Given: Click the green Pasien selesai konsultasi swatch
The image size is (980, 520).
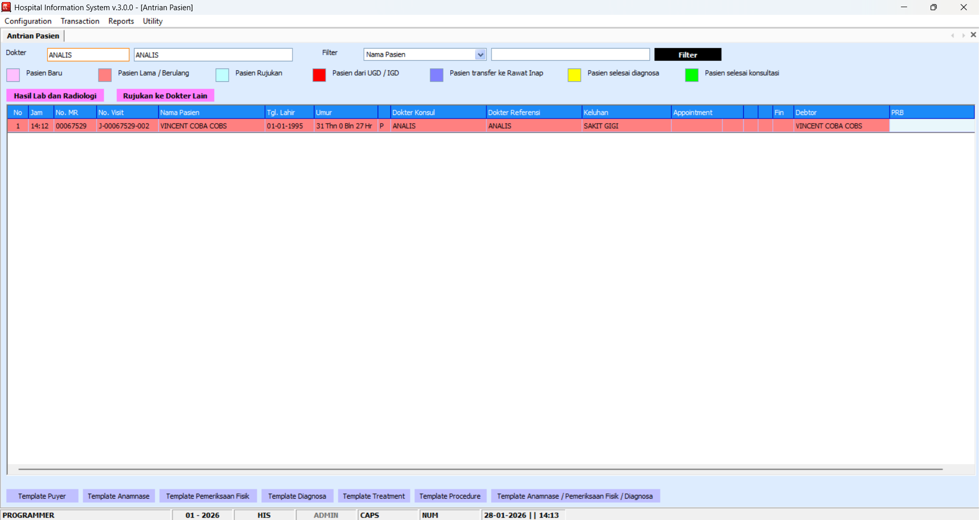Looking at the screenshot, I should [692, 75].
